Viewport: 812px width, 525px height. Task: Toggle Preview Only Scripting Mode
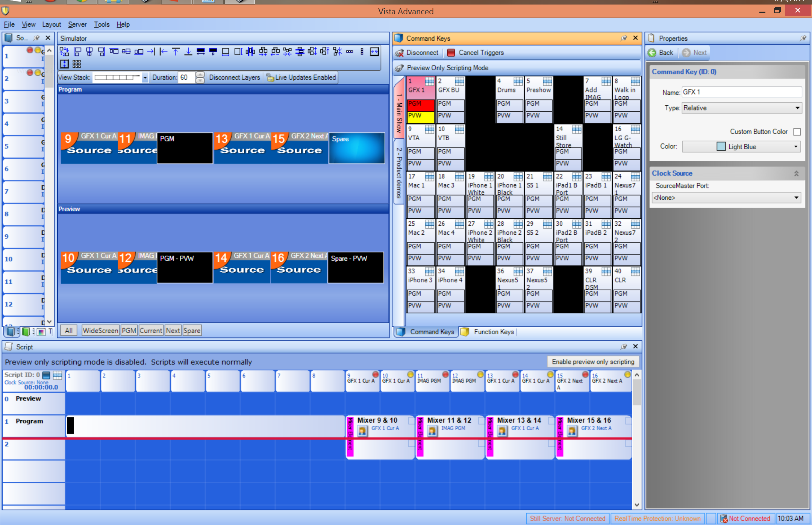[x=447, y=68]
